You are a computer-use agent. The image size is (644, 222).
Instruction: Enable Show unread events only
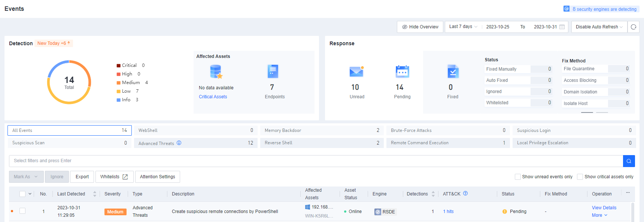point(518,177)
